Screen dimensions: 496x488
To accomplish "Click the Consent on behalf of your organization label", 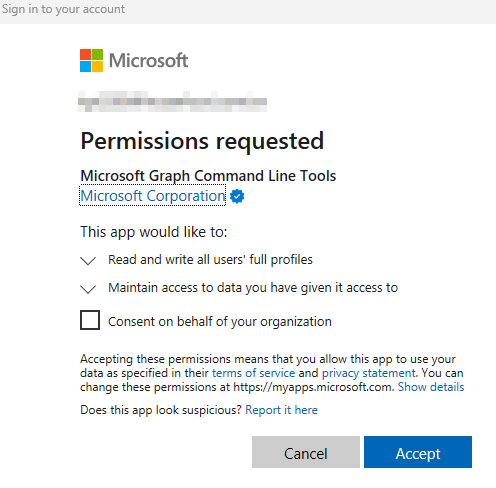I will (x=220, y=321).
